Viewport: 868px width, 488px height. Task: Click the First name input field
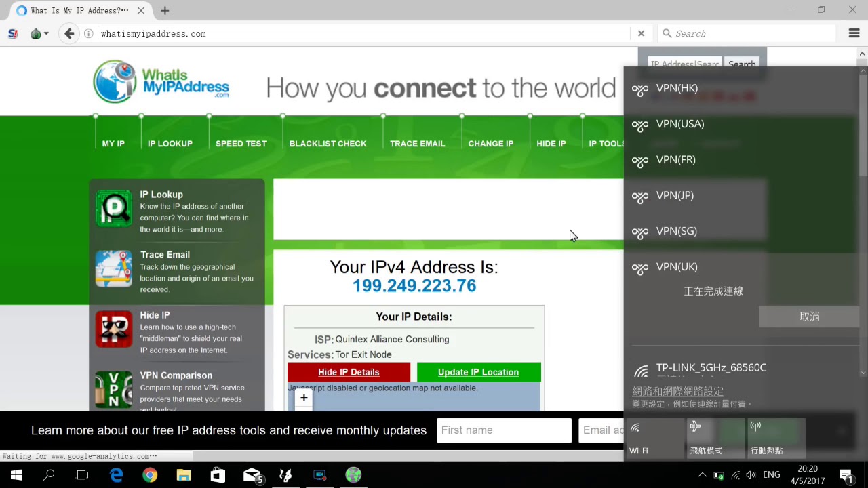(x=504, y=430)
